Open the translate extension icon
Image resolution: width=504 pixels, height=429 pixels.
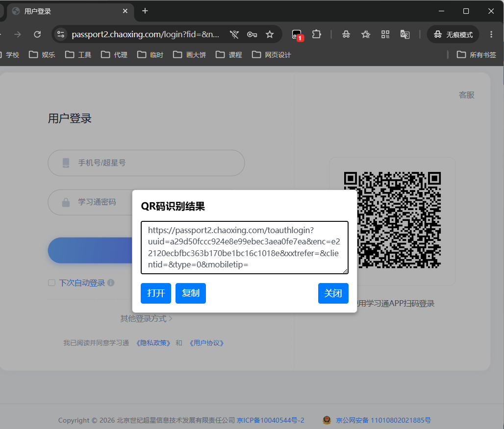pos(405,34)
